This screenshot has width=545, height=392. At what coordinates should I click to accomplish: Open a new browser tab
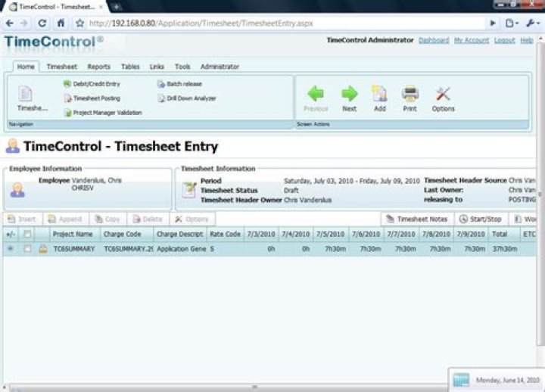116,7
